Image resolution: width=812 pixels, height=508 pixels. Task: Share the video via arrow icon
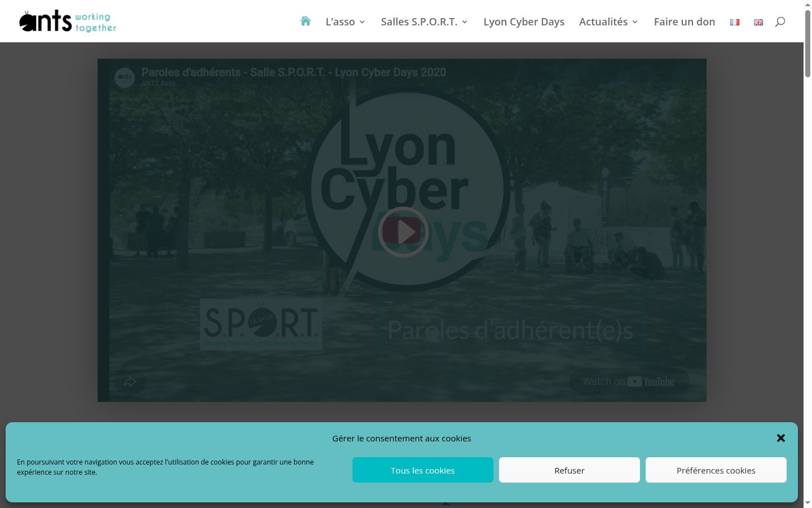tap(130, 382)
